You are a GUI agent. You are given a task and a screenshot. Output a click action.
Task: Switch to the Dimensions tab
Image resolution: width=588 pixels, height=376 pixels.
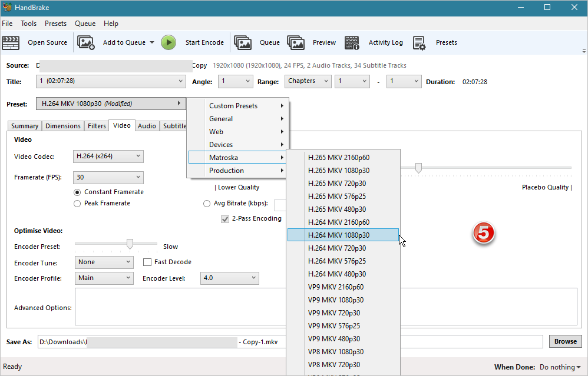click(63, 126)
